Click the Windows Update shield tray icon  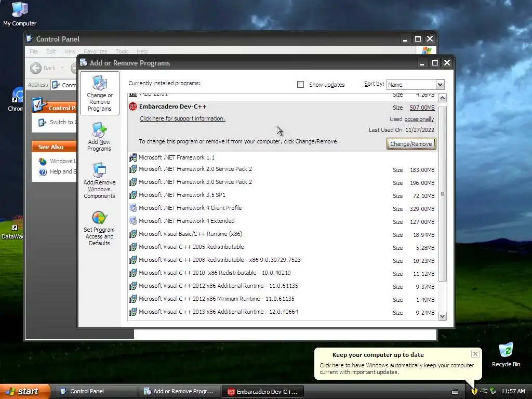pos(474,391)
